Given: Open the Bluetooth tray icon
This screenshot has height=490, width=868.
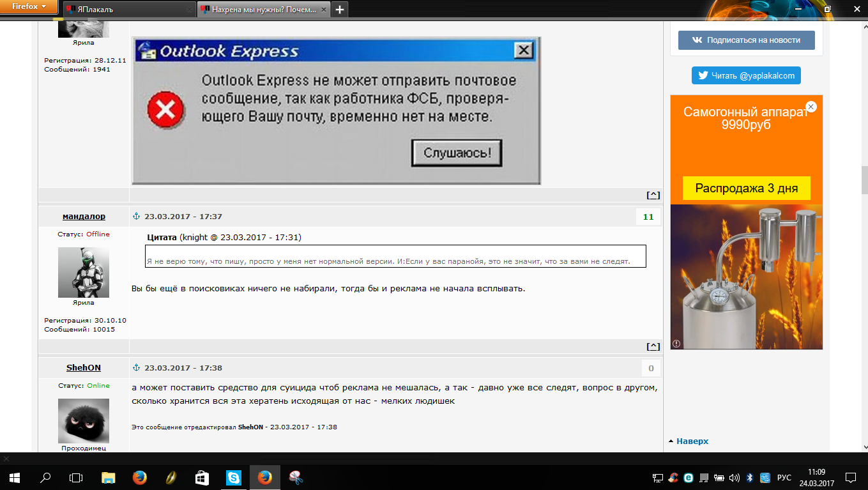Looking at the screenshot, I should [750, 478].
